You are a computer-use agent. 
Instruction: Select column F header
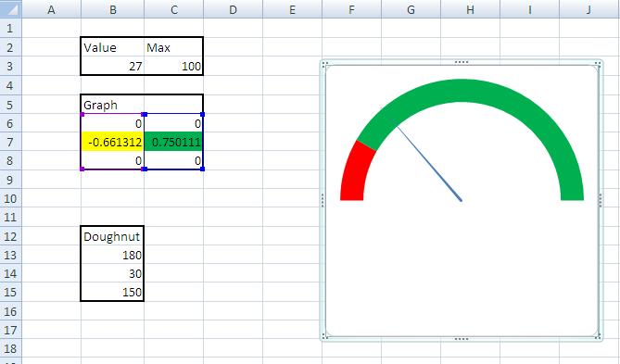click(352, 8)
